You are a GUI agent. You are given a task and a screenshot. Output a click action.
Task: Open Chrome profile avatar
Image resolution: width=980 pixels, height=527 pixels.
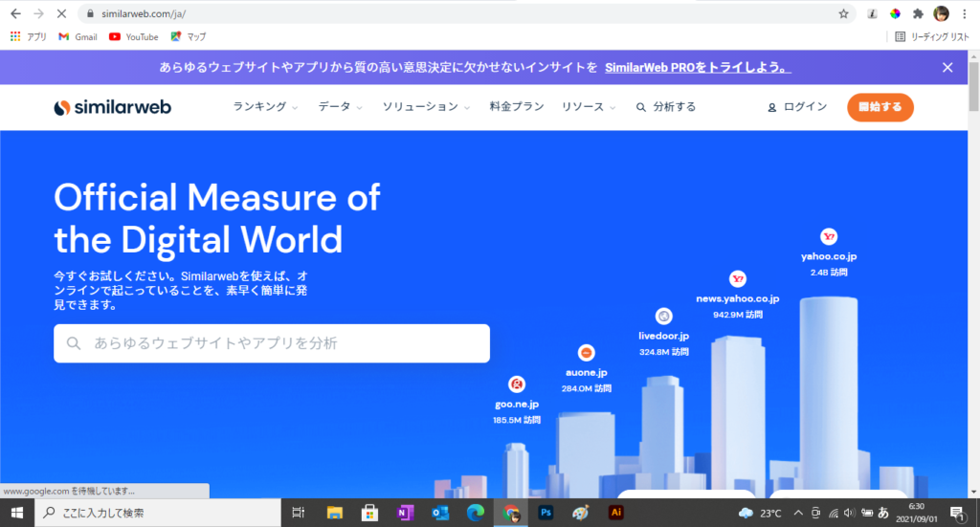pyautogui.click(x=942, y=13)
